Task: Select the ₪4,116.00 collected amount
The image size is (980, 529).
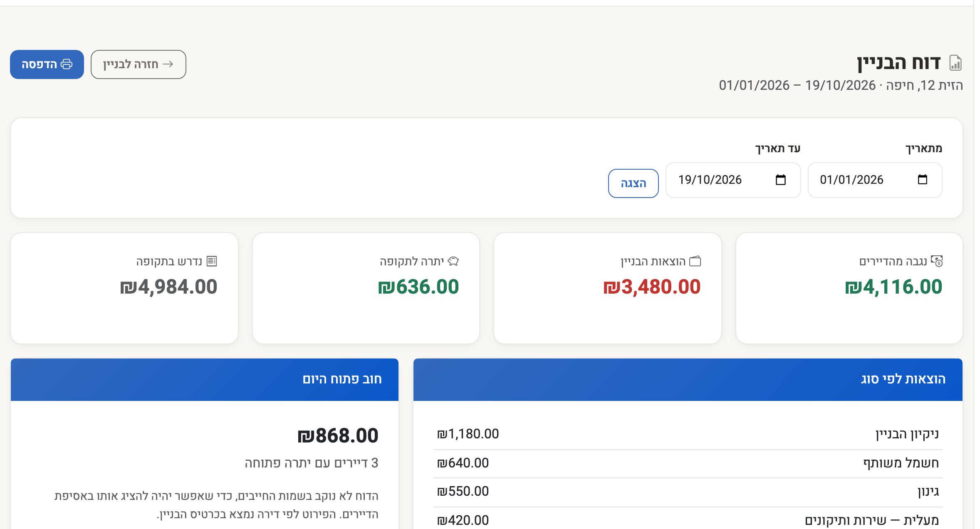Action: click(893, 287)
